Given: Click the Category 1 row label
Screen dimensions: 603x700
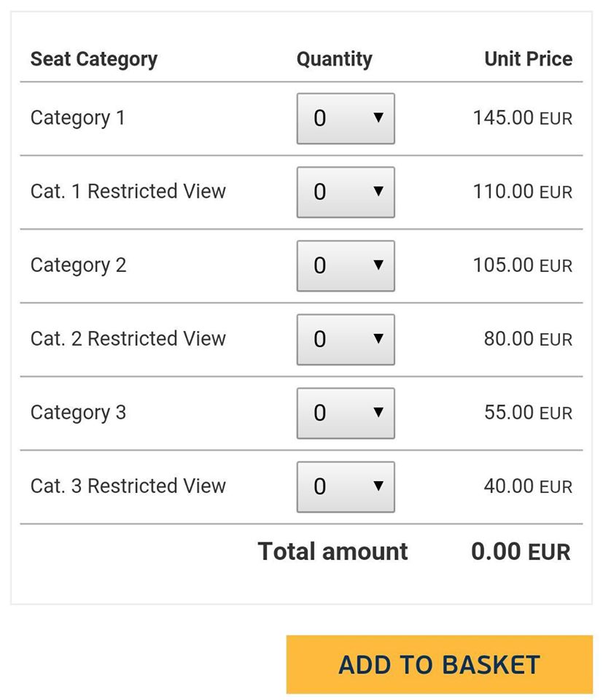Looking at the screenshot, I should click(x=78, y=118).
